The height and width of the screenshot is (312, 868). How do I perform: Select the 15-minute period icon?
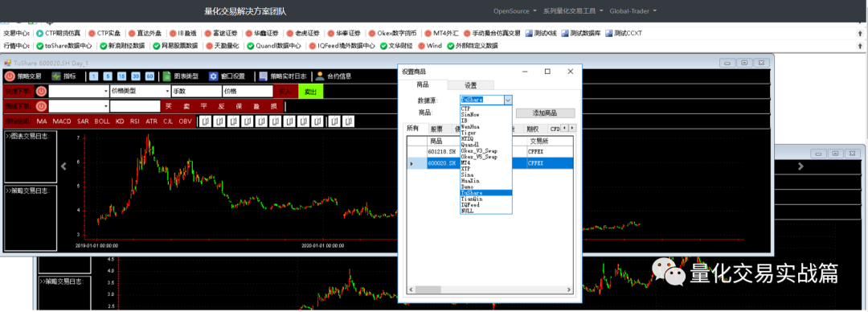pos(121,76)
